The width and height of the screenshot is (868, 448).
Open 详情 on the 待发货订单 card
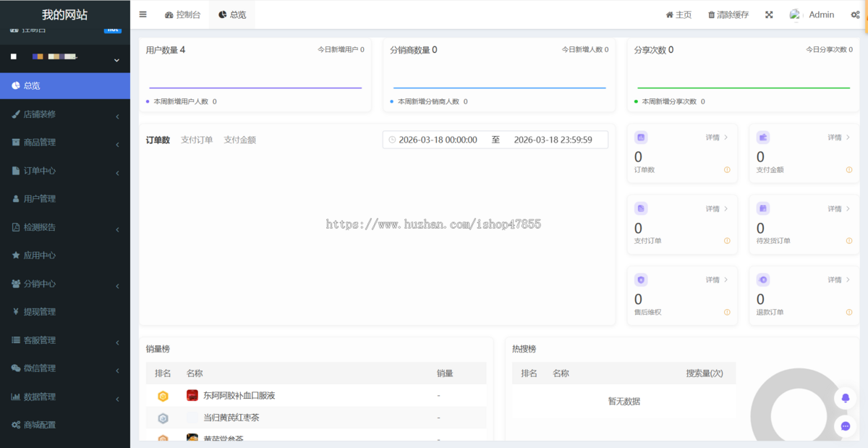click(x=839, y=208)
